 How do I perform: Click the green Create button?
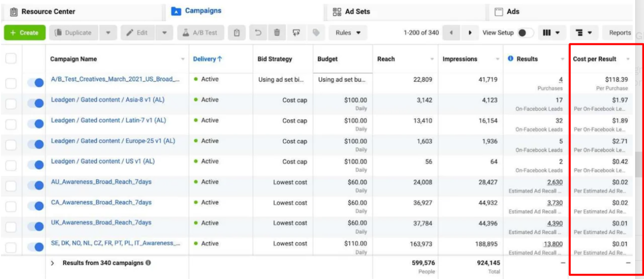(x=25, y=33)
